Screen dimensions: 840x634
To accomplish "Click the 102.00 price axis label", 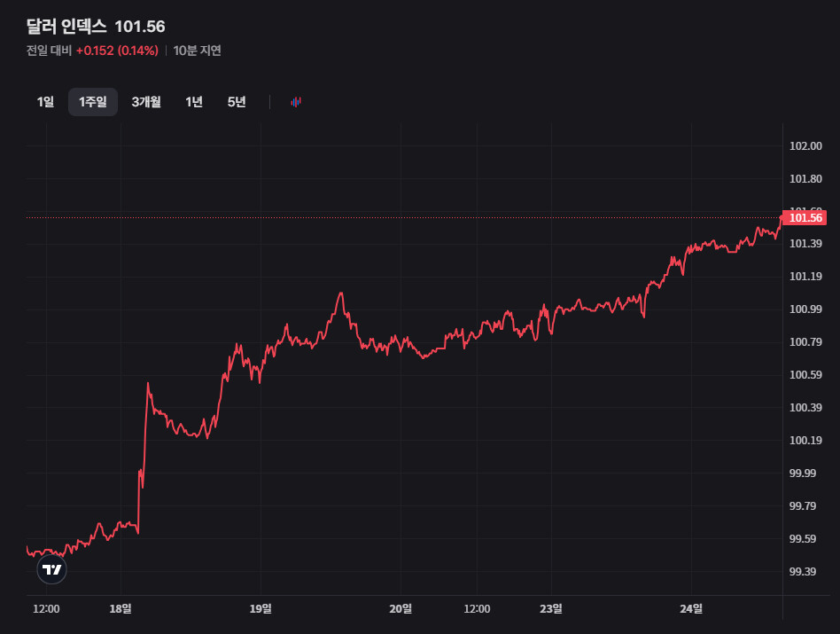I will click(x=805, y=145).
